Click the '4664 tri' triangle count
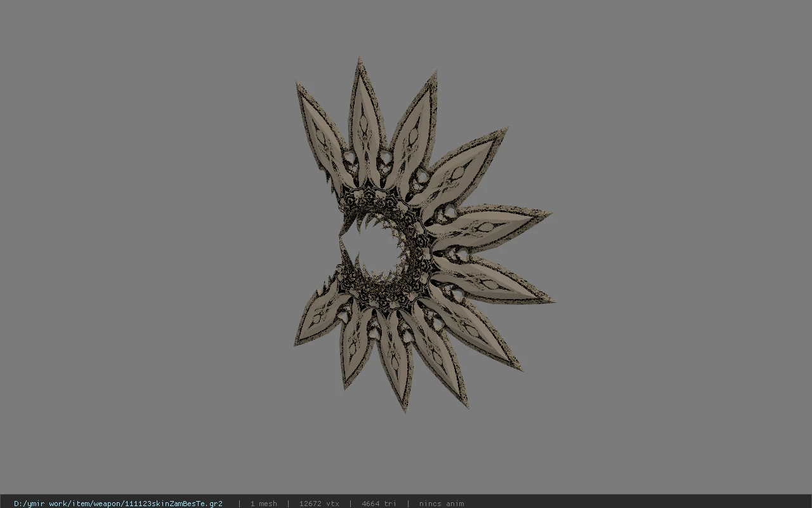 (x=379, y=504)
